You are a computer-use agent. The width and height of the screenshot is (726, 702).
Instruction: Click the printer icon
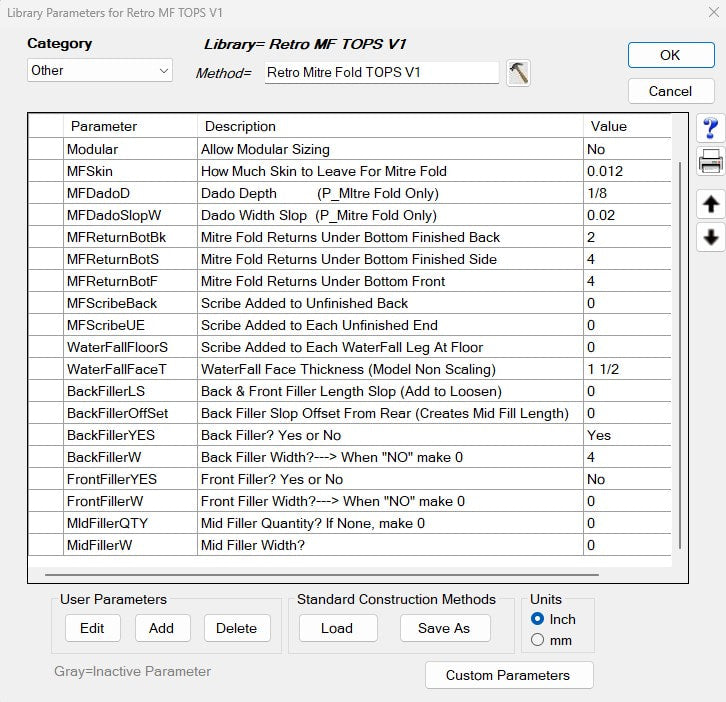[x=710, y=161]
